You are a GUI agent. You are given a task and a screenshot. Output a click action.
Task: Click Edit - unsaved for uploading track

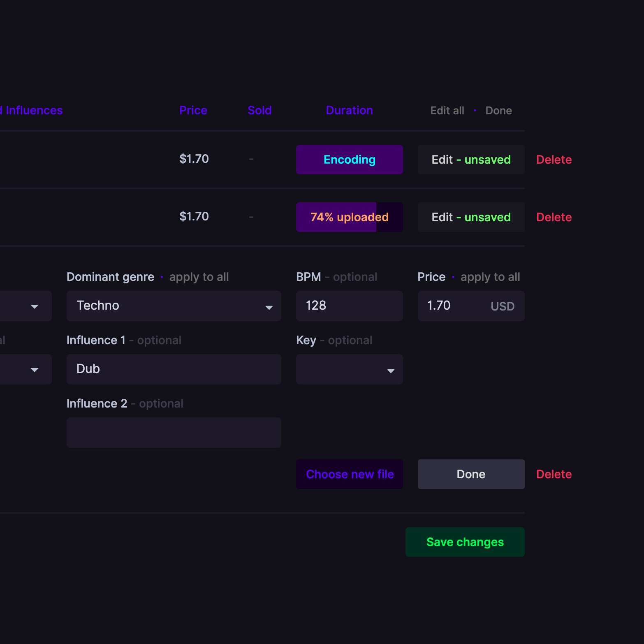coord(471,217)
